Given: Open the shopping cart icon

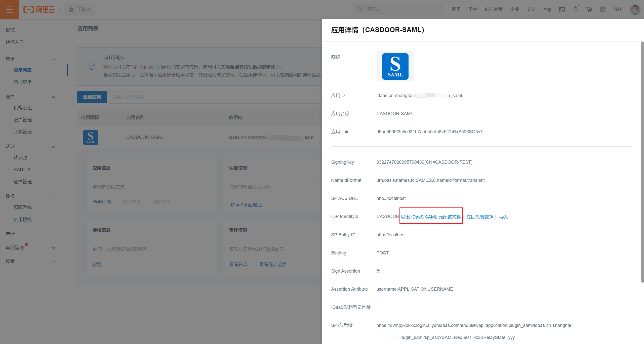Looking at the screenshot, I should click(589, 9).
